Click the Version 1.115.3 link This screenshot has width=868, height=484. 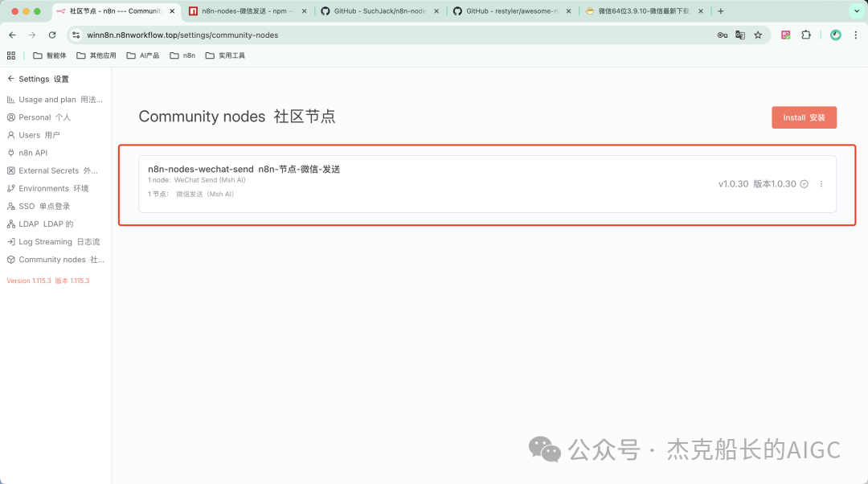(x=47, y=281)
